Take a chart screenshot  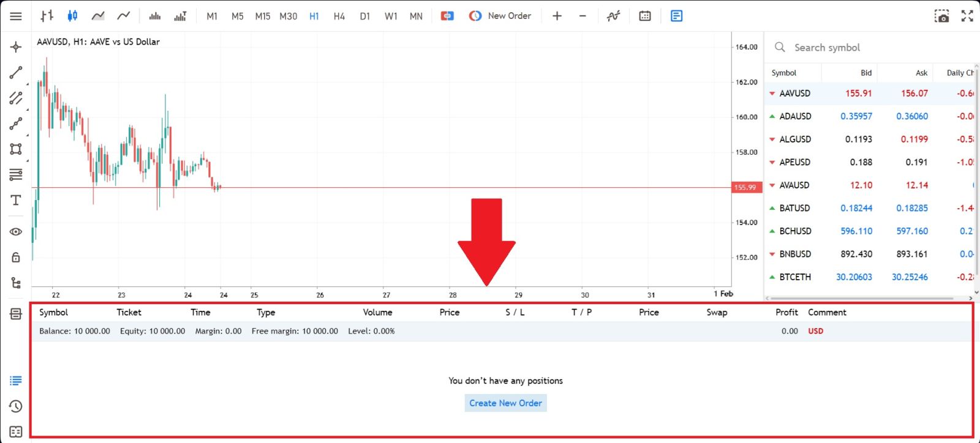click(x=941, y=16)
